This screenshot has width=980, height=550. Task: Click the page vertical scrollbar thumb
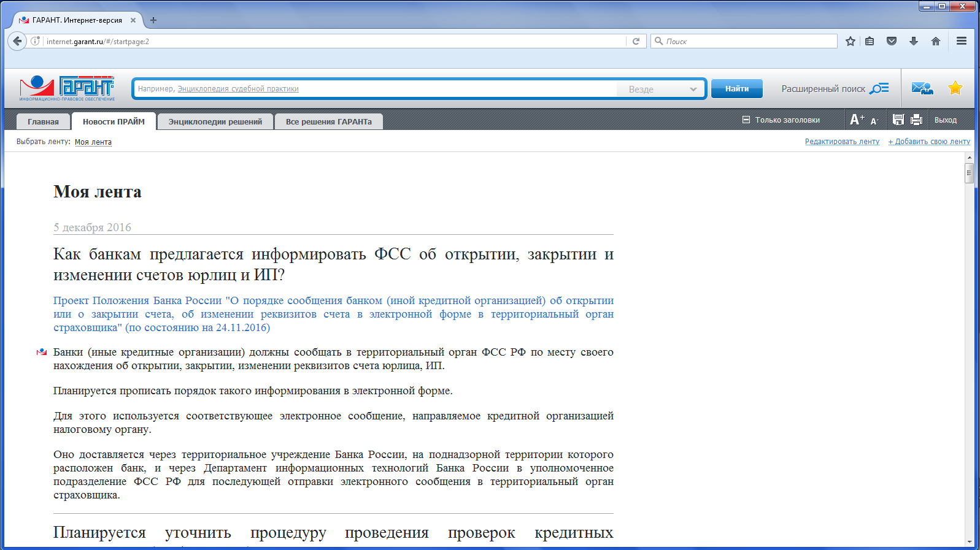[970, 173]
